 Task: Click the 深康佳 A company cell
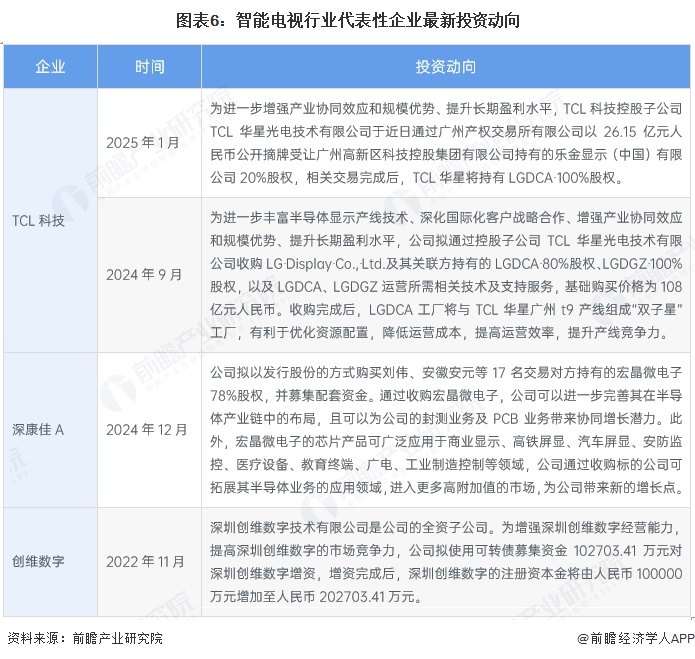(x=51, y=430)
